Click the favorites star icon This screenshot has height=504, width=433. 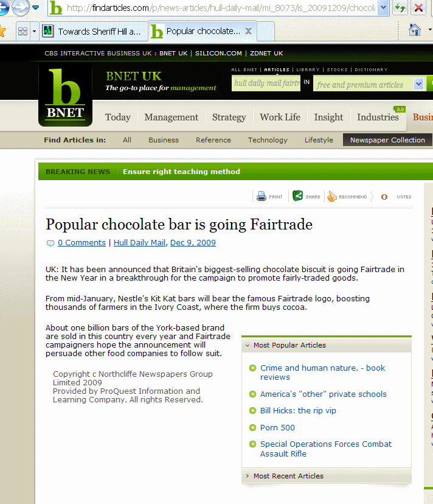(x=2, y=31)
